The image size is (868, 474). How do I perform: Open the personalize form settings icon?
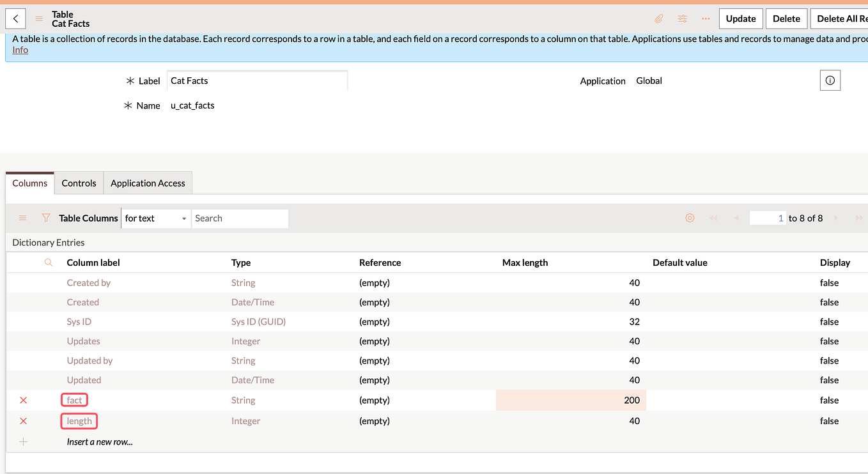click(682, 19)
